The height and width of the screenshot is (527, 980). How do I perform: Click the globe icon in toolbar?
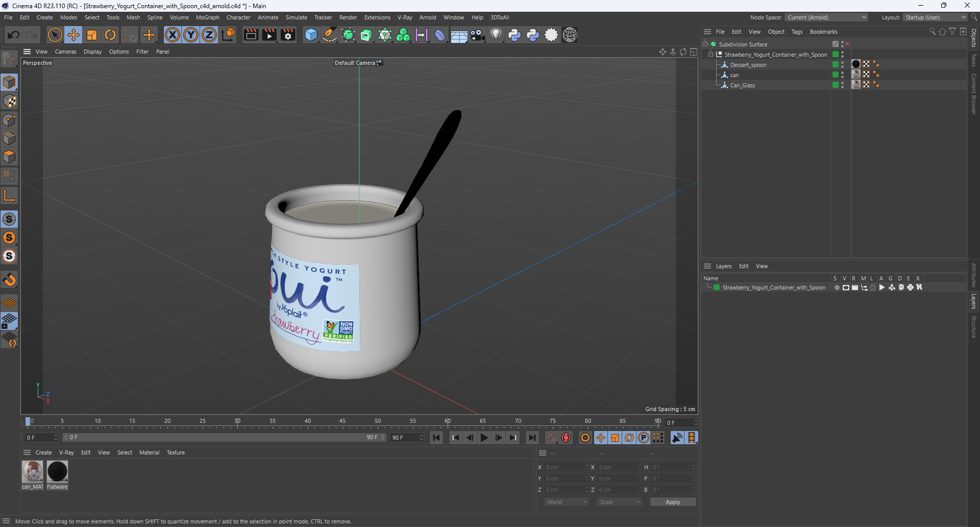[x=570, y=35]
